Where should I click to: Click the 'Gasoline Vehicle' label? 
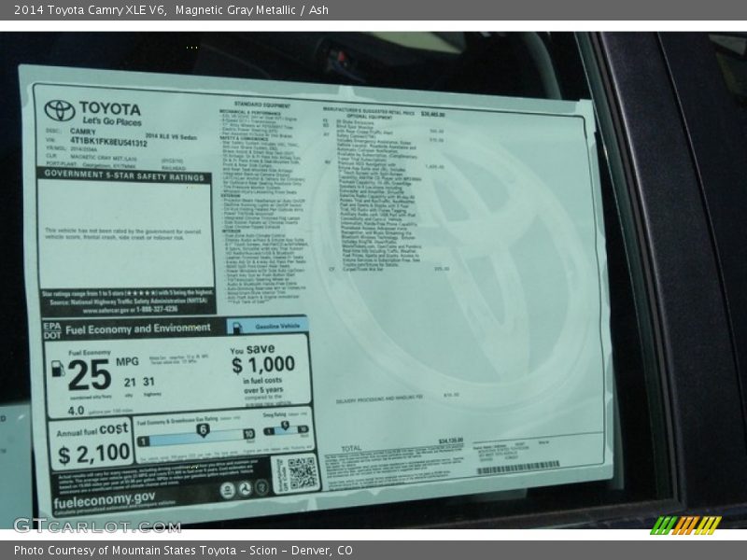tap(277, 326)
